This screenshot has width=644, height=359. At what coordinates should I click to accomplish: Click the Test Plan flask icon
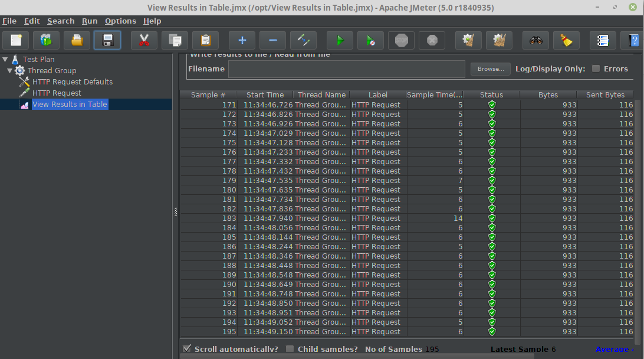point(15,59)
